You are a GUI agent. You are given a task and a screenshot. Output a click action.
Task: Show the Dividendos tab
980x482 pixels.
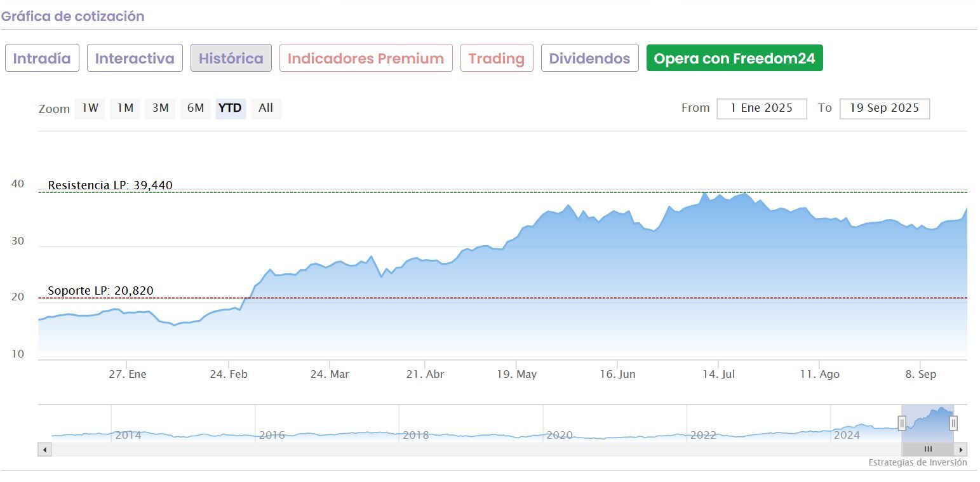coord(589,58)
